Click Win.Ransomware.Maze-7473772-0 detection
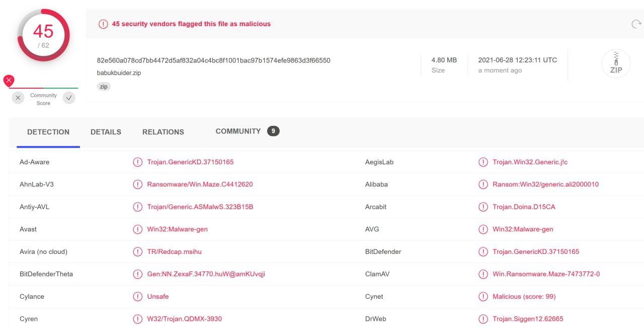644x329 pixels. tap(546, 274)
